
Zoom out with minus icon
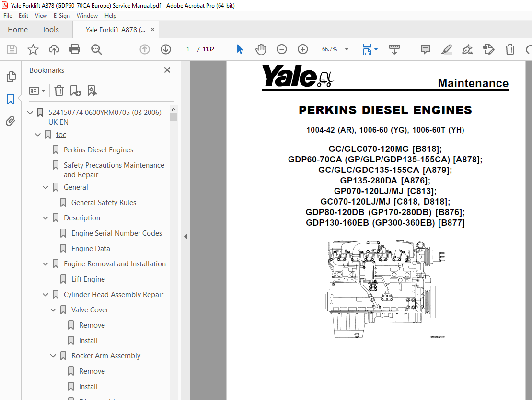(x=282, y=49)
